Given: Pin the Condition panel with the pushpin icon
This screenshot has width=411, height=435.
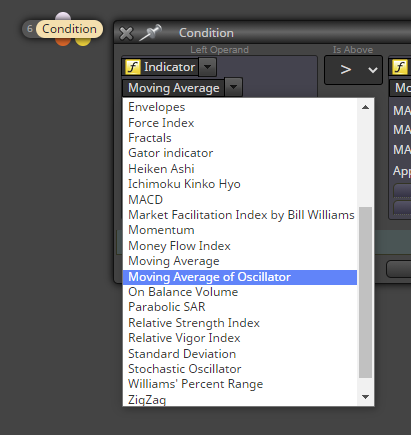Looking at the screenshot, I should (x=150, y=33).
